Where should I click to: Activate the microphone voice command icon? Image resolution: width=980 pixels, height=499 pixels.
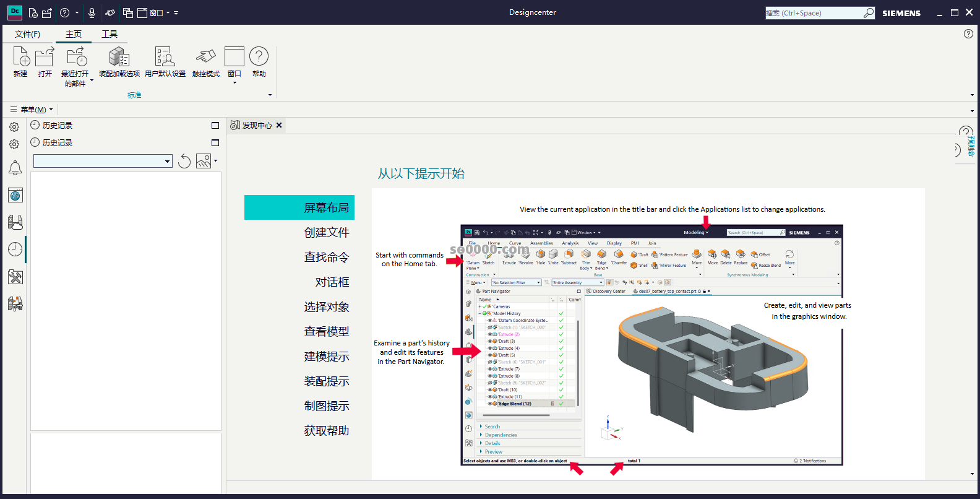(92, 12)
